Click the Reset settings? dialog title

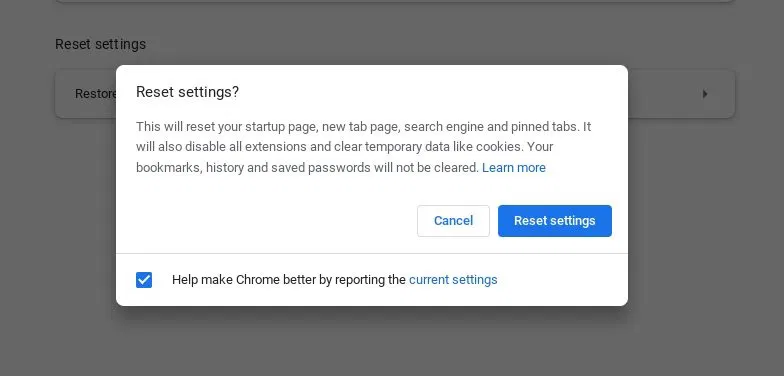pyautogui.click(x=188, y=92)
